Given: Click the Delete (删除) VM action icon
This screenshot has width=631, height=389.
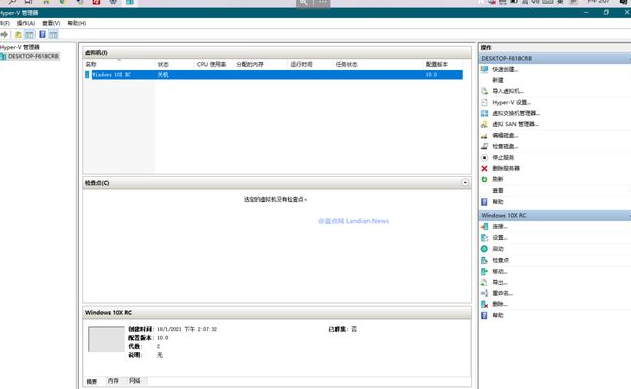Looking at the screenshot, I should point(485,304).
